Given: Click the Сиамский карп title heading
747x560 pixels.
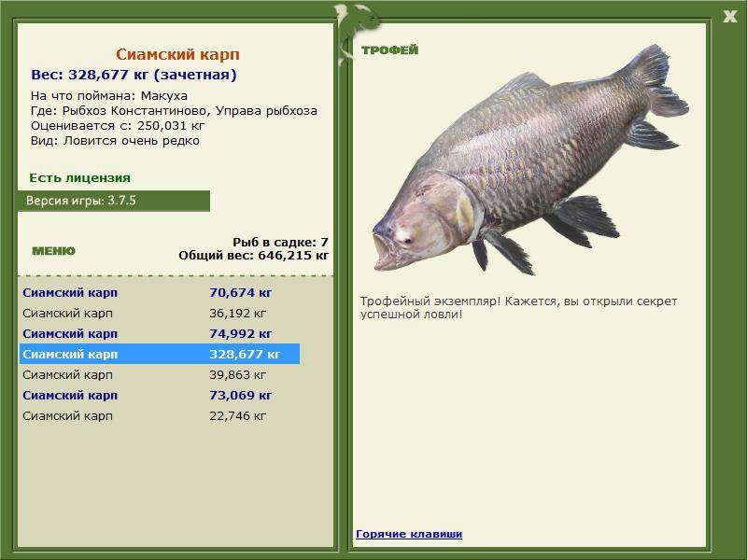Looking at the screenshot, I should pyautogui.click(x=177, y=54).
